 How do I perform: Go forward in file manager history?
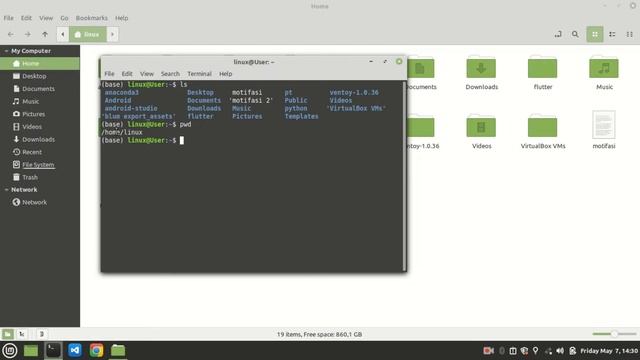pyautogui.click(x=27, y=34)
